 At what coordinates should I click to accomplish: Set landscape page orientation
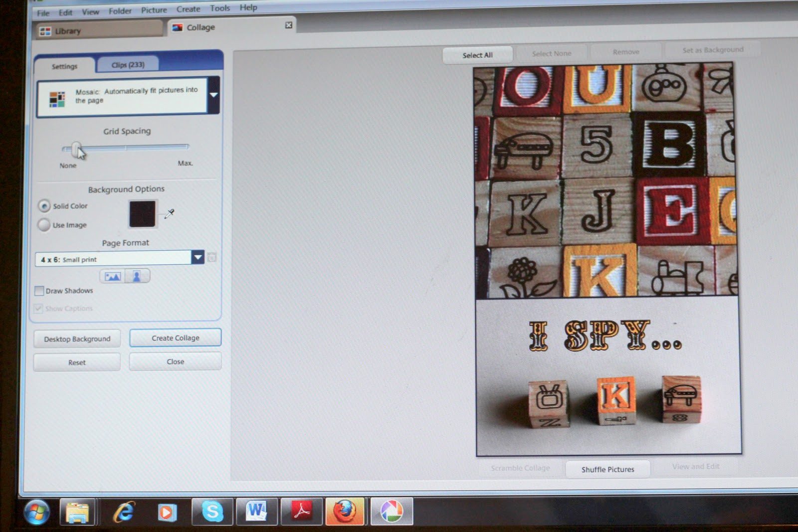[x=113, y=276]
